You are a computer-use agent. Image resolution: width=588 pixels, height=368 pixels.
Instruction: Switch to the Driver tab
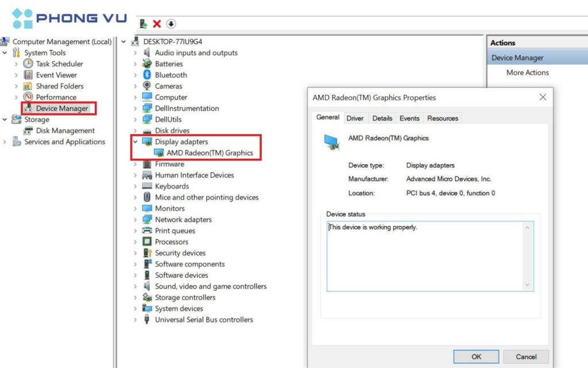click(x=355, y=118)
